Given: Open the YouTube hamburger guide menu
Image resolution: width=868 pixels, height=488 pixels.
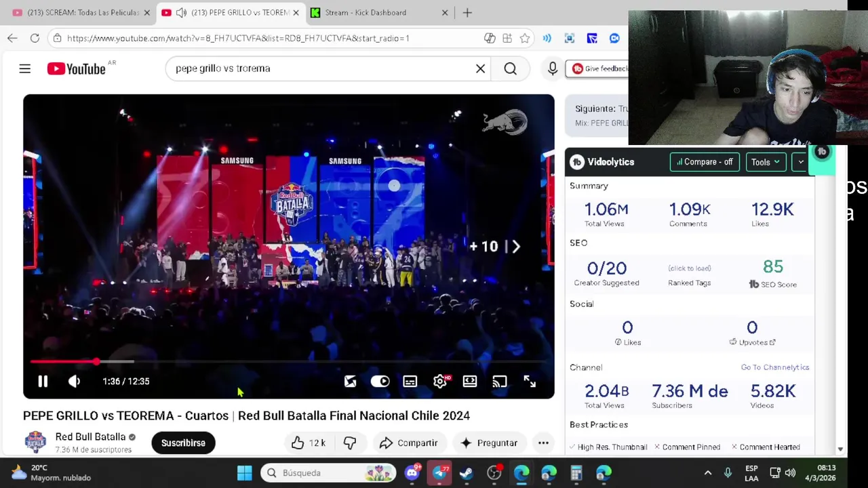Looking at the screenshot, I should click(24, 68).
